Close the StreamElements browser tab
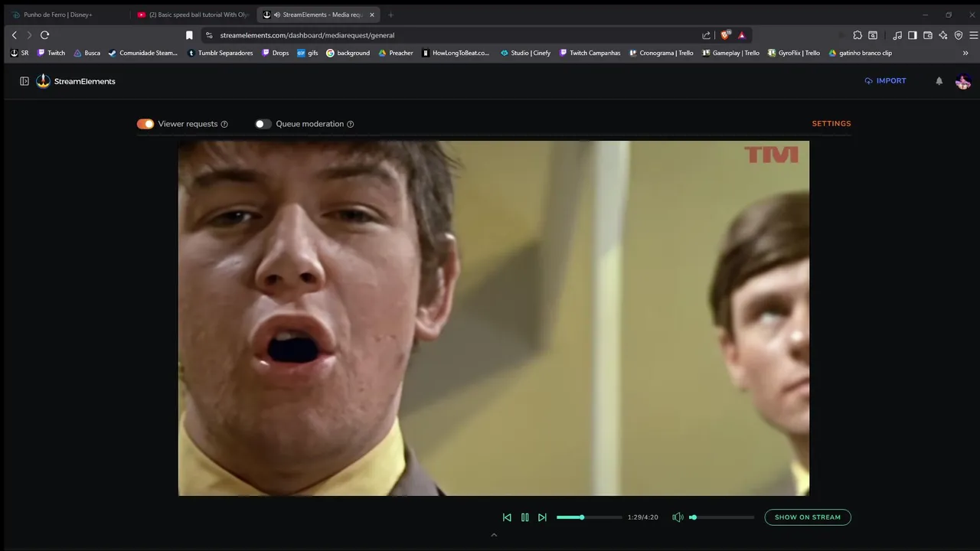Image resolution: width=980 pixels, height=551 pixels. (x=372, y=15)
